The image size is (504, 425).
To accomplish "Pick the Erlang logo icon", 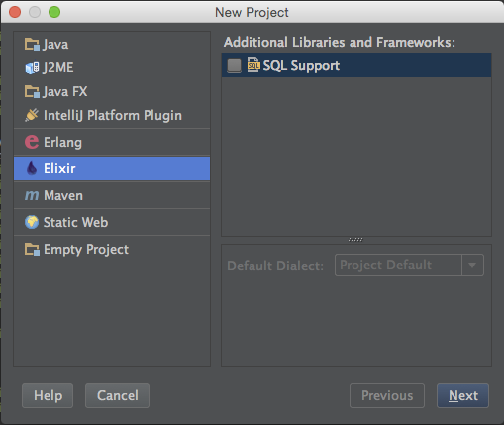I will click(32, 142).
